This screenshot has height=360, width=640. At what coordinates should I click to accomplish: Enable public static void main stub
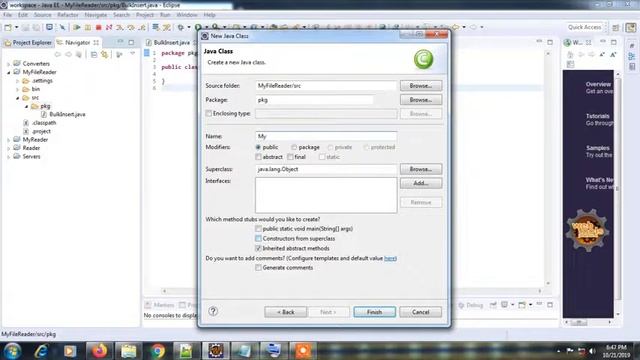258,229
